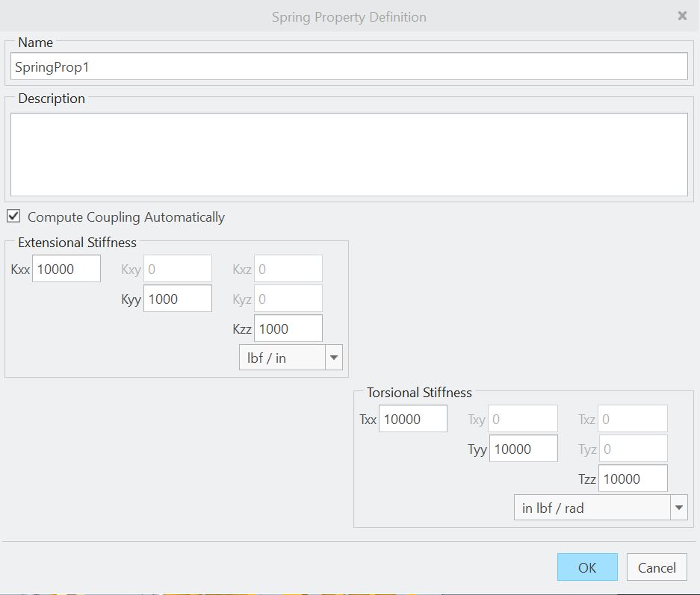Click the grayed Tyz coupling field
The image size is (700, 595).
tap(633, 448)
